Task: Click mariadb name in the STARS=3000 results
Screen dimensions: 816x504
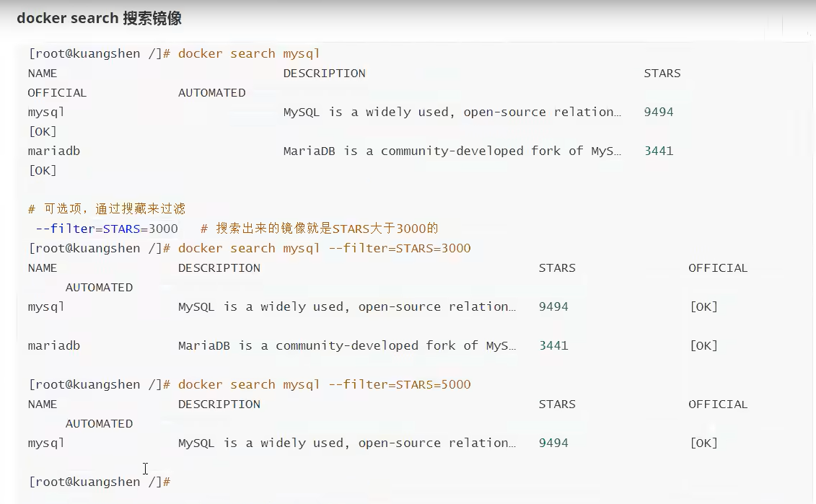Action: (54, 346)
